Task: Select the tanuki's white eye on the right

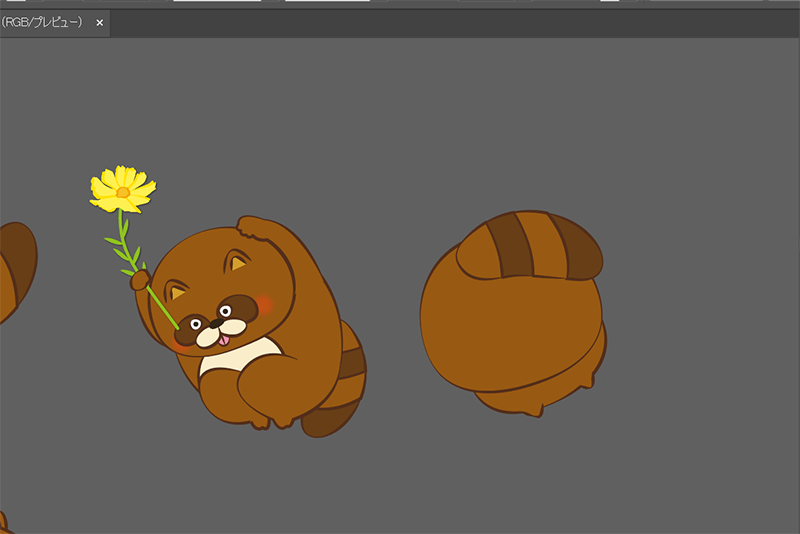Action: coord(228,311)
